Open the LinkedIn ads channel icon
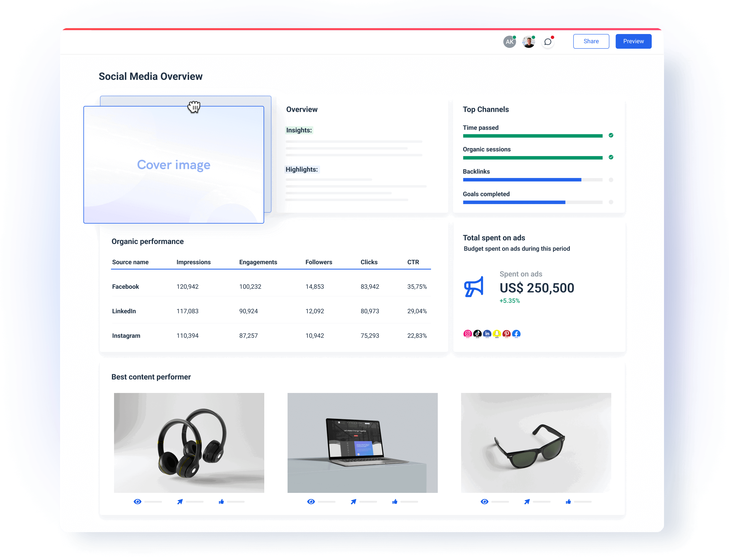Screen dimensions: 729x560 (x=487, y=333)
